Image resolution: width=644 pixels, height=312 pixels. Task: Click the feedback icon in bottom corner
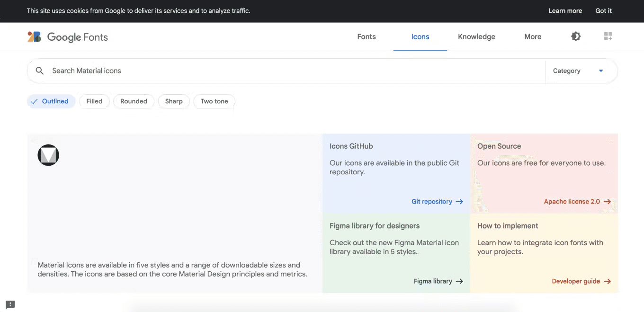10,304
